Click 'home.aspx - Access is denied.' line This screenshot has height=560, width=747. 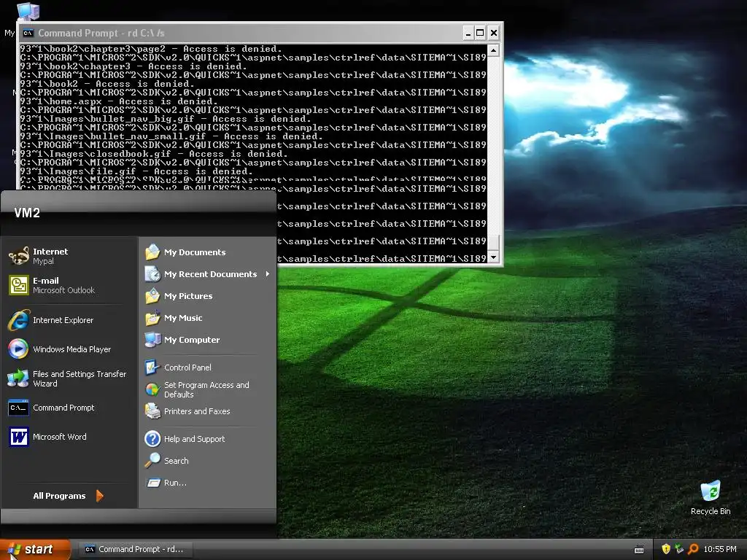click(x=119, y=101)
